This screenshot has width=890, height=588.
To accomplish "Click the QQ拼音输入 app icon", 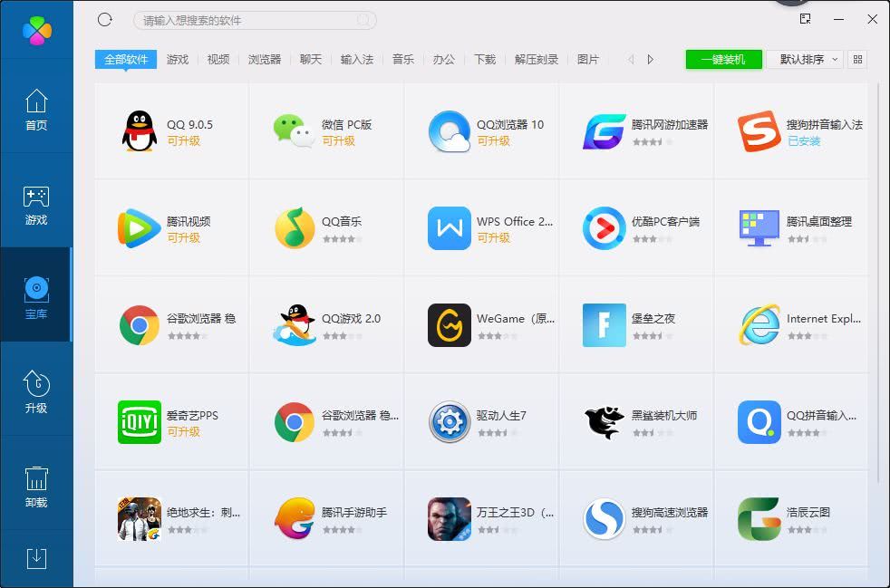I will coord(759,422).
